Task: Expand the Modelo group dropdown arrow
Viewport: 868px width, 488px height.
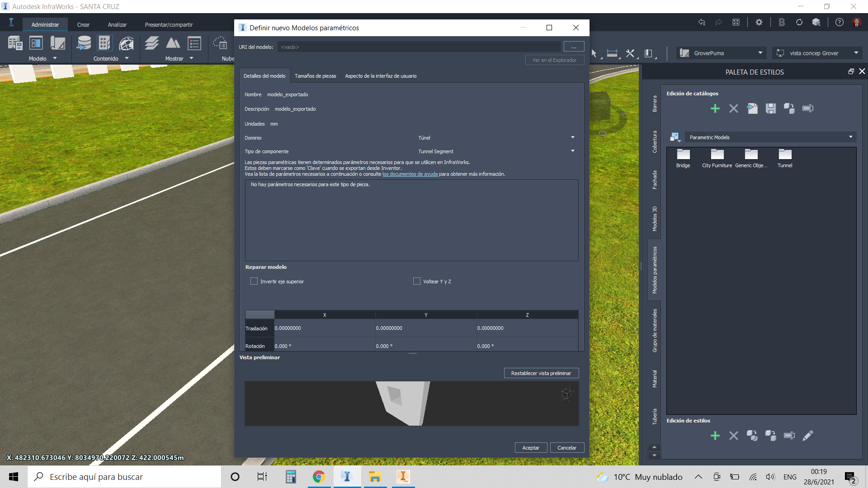Action: click(x=55, y=58)
